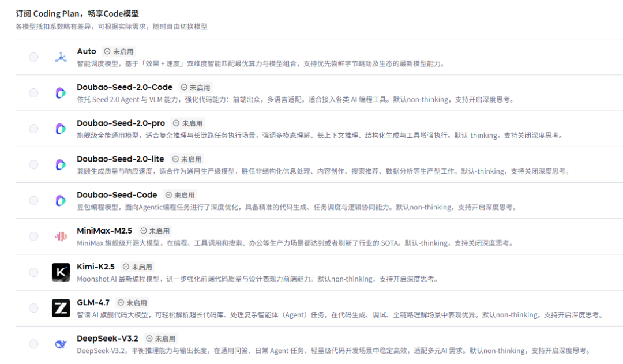Viewport: 623px width, 364px height.
Task: Click the Auto model name
Action: pos(86,51)
